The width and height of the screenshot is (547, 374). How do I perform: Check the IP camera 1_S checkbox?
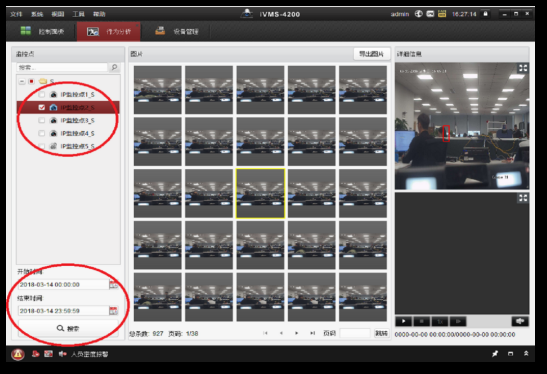42,95
